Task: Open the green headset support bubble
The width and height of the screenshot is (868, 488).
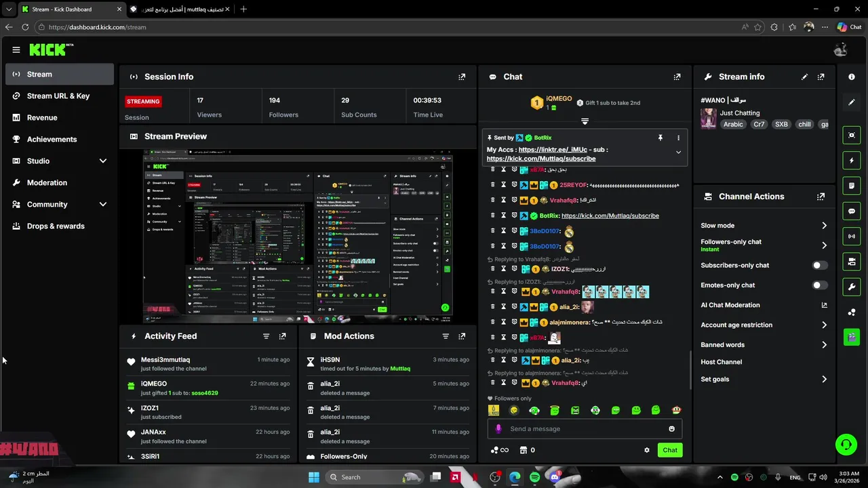Action: point(846,445)
